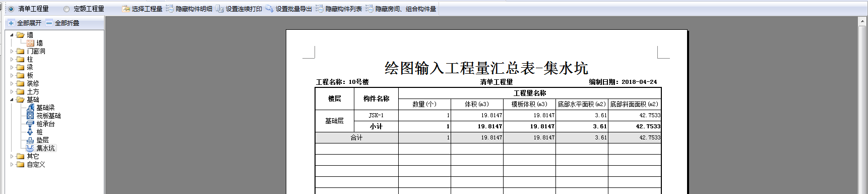Click the 隐藏房间、组合构件量 icon
The image size is (868, 194).
click(x=369, y=9)
